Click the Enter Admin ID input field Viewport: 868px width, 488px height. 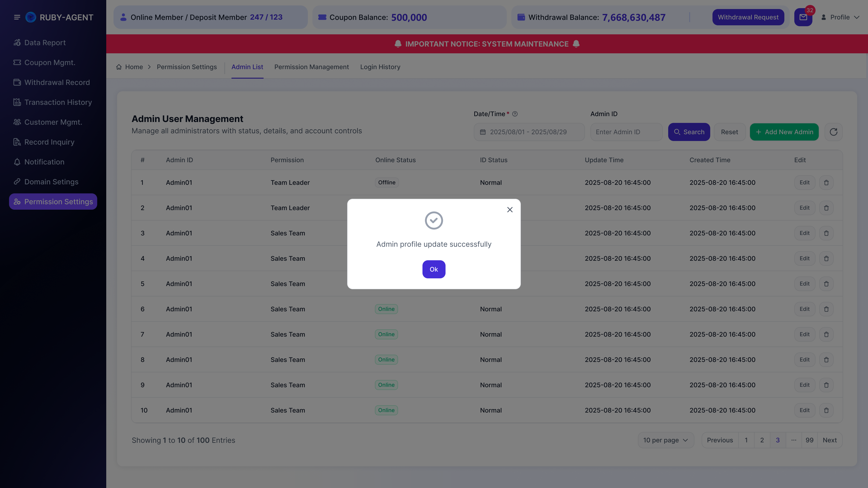pyautogui.click(x=626, y=132)
